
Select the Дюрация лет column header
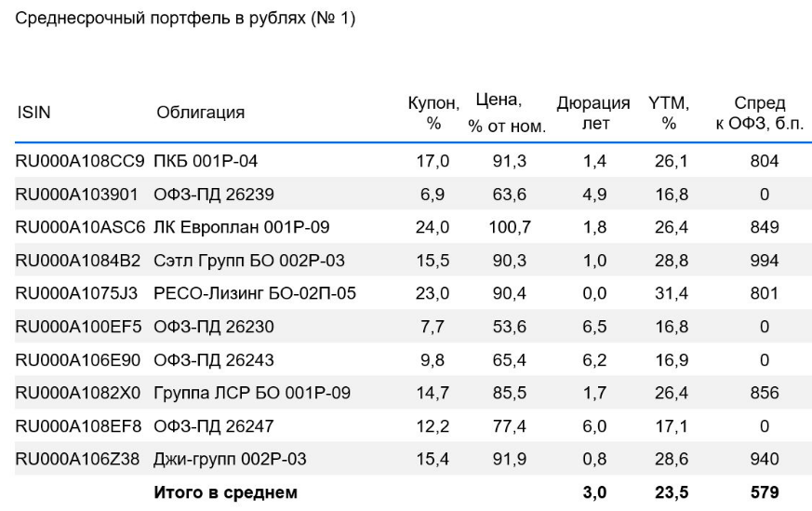pyautogui.click(x=593, y=113)
